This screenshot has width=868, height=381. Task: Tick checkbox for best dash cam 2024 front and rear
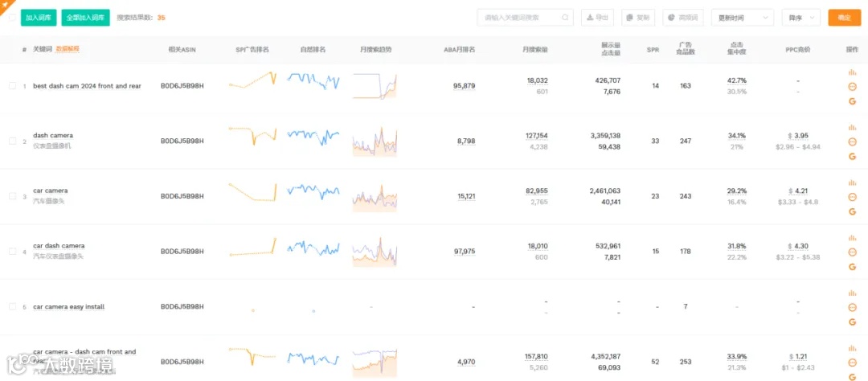[x=12, y=86]
